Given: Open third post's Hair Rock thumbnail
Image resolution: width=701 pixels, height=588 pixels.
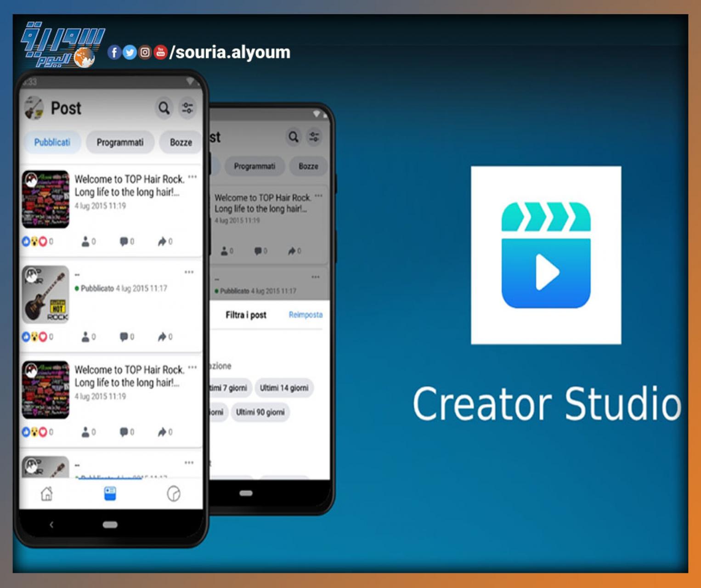Looking at the screenshot, I should point(45,390).
